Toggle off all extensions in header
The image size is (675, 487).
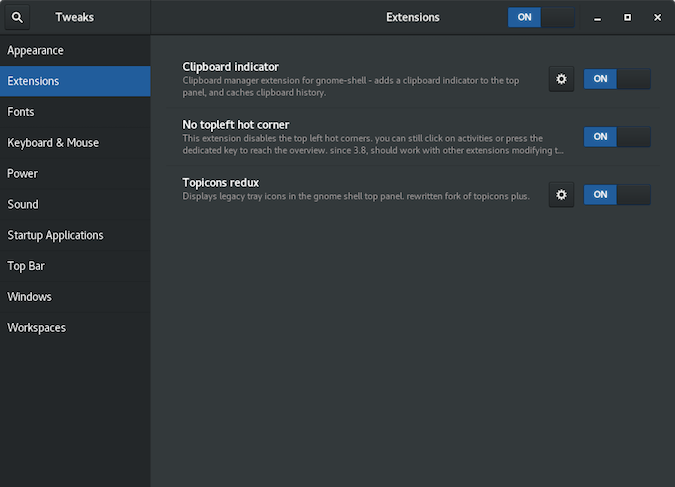[x=541, y=17]
